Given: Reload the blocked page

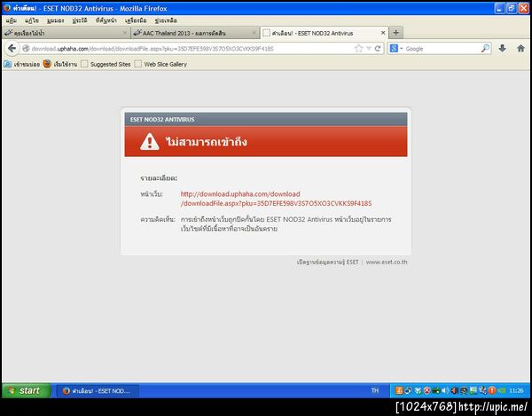Looking at the screenshot, I should 378,49.
